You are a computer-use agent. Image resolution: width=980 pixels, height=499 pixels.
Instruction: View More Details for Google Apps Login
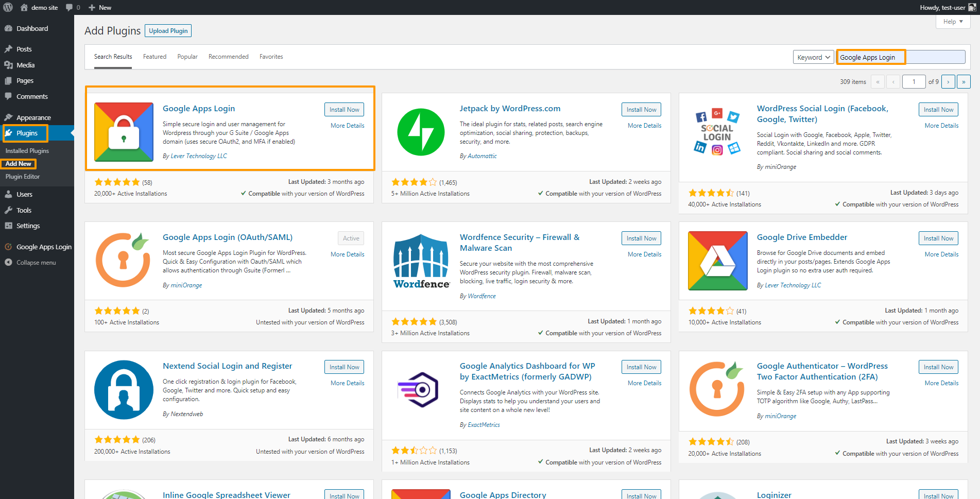(x=347, y=126)
